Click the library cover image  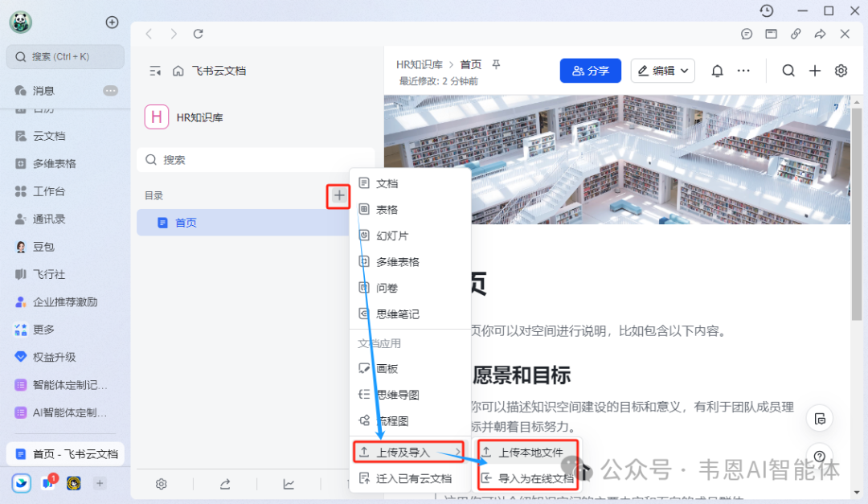[617, 159]
